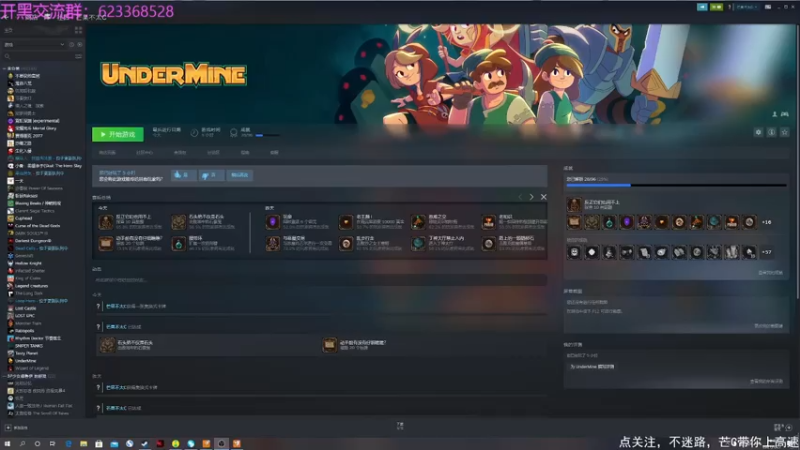Collapse the first game category header

pyautogui.click(x=20, y=68)
